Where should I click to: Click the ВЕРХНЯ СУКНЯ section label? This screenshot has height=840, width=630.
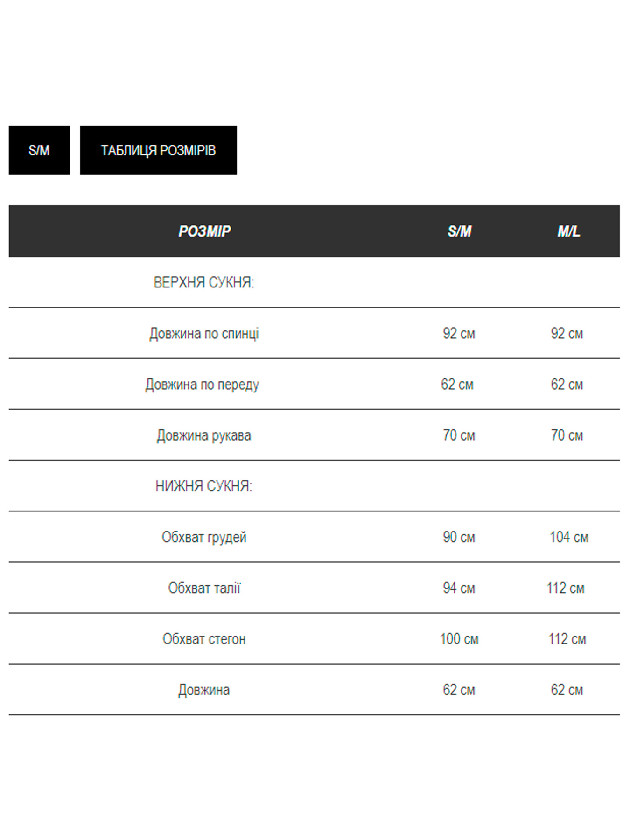(204, 282)
